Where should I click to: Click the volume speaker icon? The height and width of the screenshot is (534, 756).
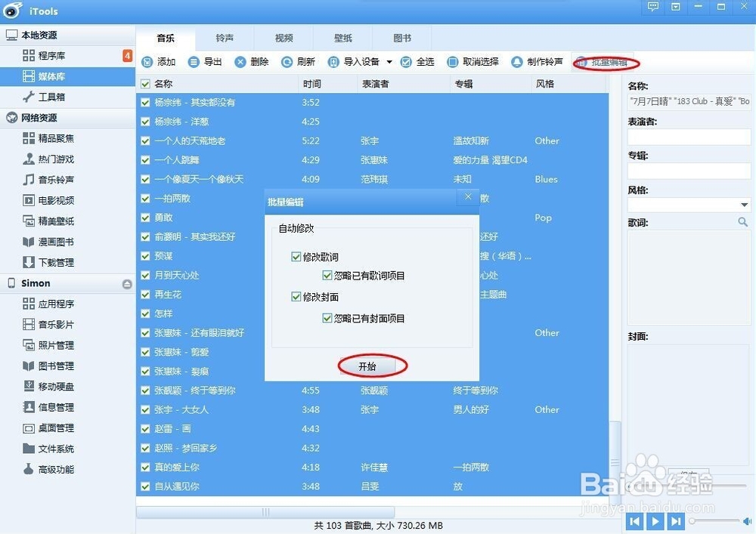[x=748, y=521]
